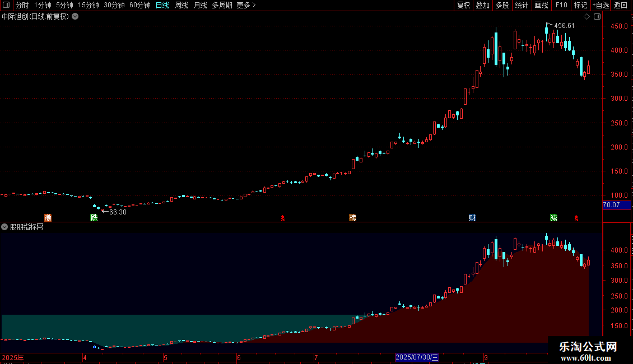633x364 pixels.
Task: Click the month 5 marker on axis
Action: [x=165, y=357]
